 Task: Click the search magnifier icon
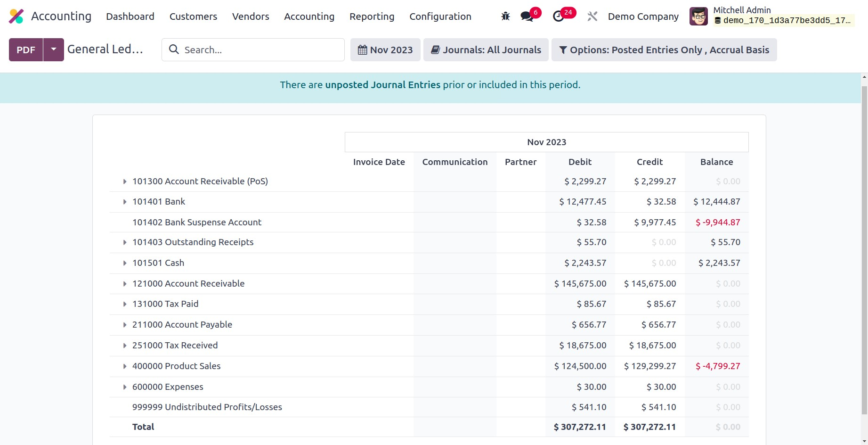(x=174, y=49)
